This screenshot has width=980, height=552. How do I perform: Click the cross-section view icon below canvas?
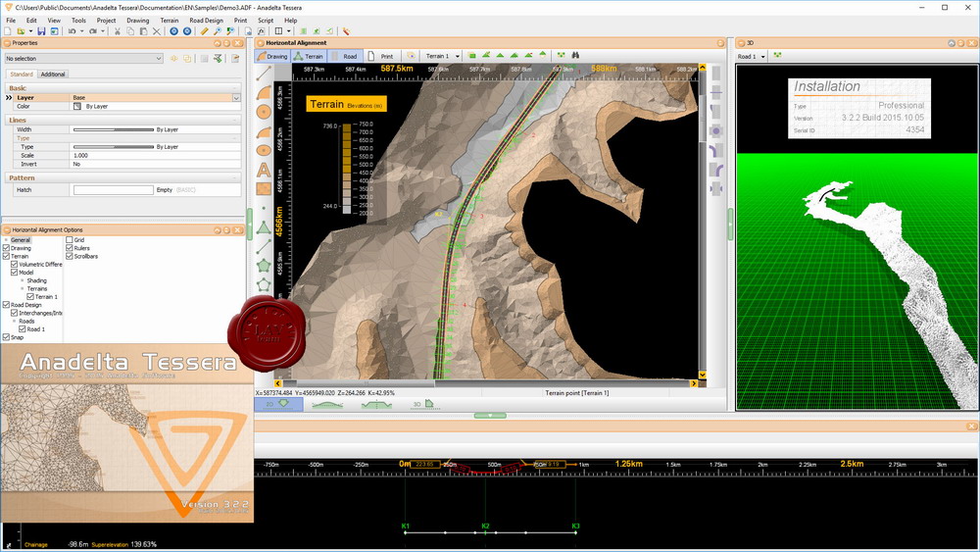point(376,405)
